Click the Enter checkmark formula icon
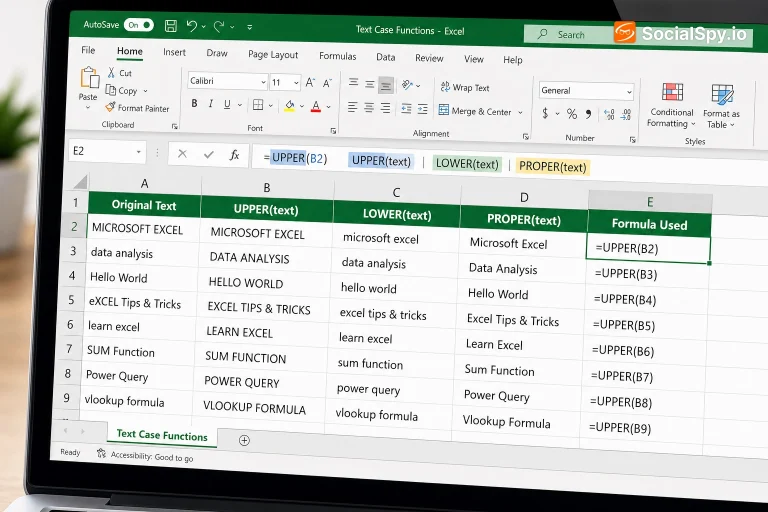768x512 pixels. coord(209,154)
